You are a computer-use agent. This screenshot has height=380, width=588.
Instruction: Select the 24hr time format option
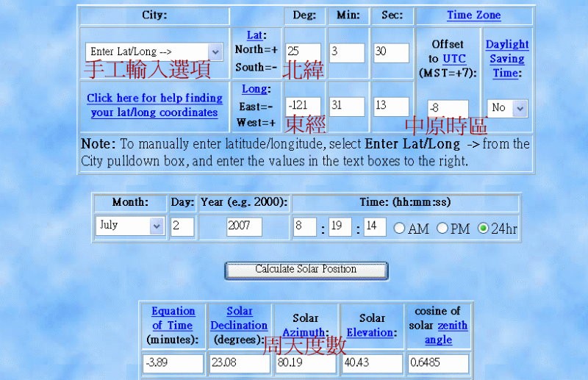(483, 229)
